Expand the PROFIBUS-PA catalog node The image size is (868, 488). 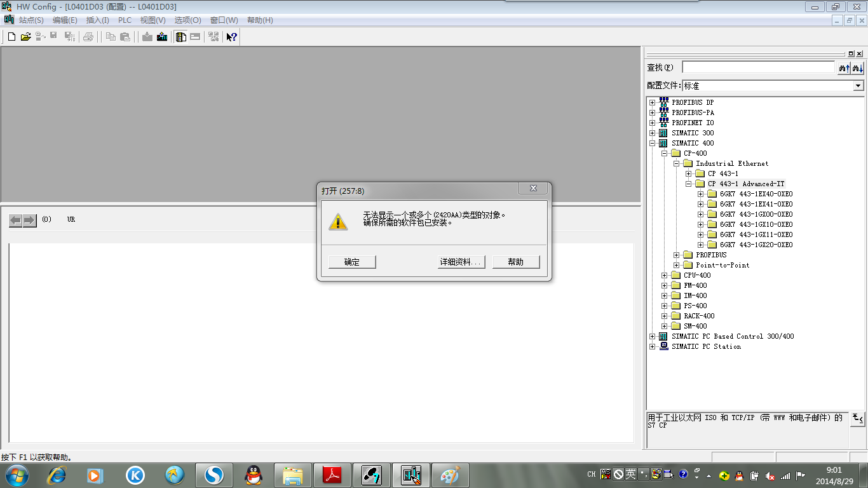652,112
